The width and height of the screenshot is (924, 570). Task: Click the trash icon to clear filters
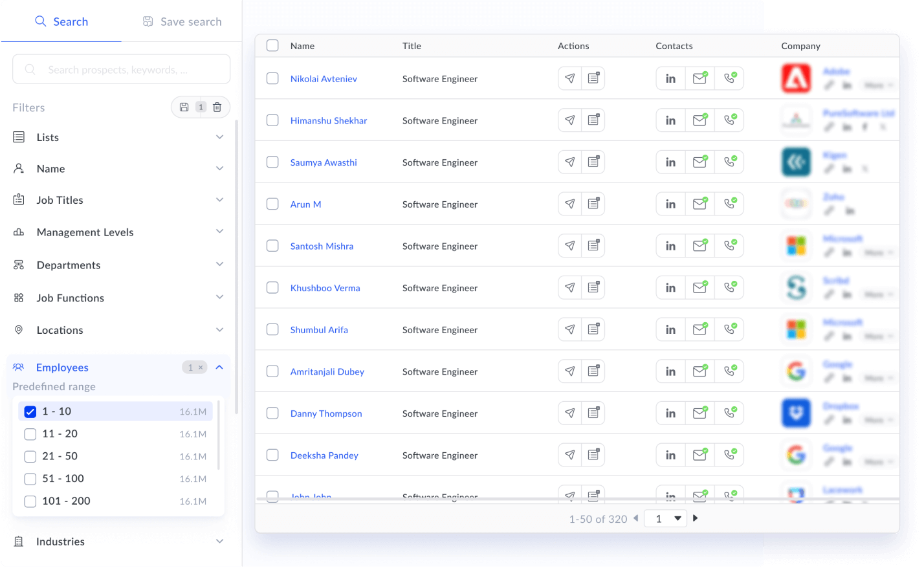(217, 107)
